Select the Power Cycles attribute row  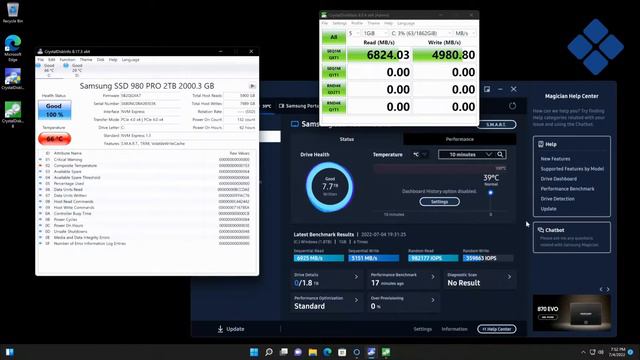tap(147, 219)
